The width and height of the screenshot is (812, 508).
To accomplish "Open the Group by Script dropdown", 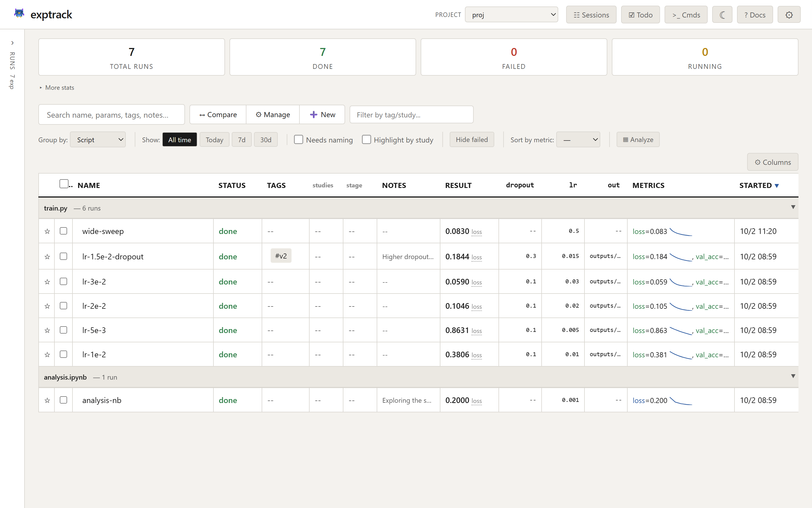I will coord(98,139).
